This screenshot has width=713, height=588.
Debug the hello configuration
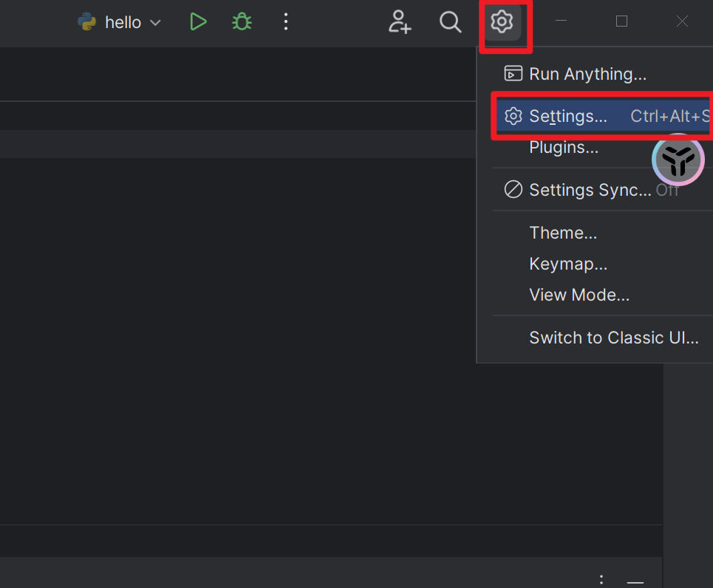pos(242,22)
